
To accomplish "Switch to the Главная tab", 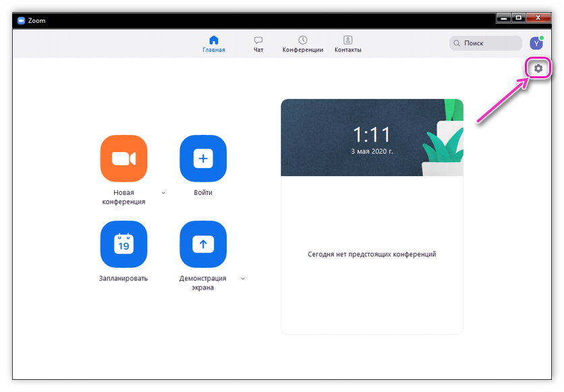I will (214, 44).
